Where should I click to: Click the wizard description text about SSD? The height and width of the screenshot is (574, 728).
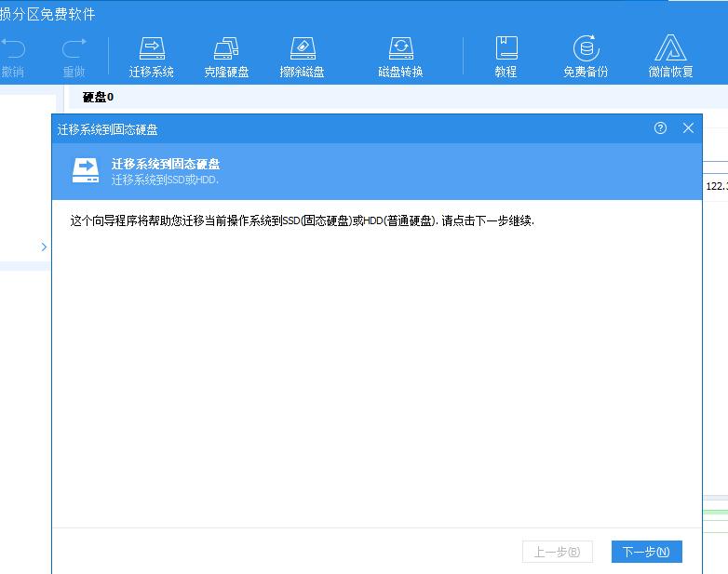[x=303, y=220]
